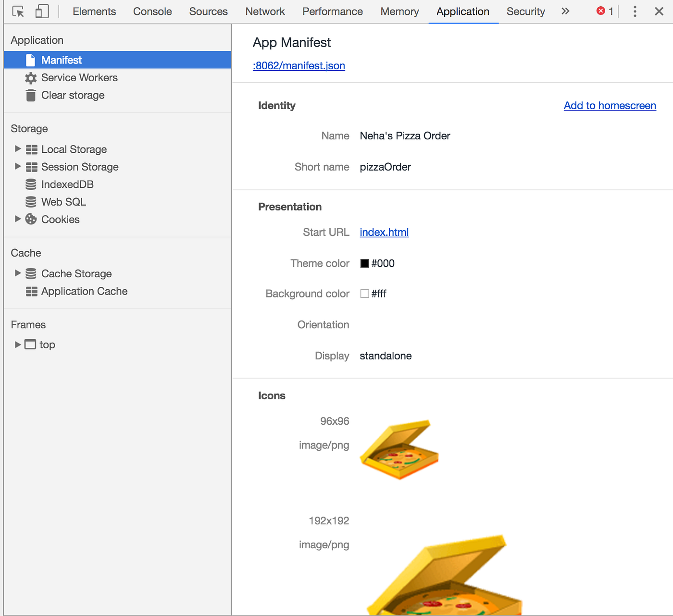The height and width of the screenshot is (616, 673).
Task: Show more DevTools tabs chevron
Action: click(565, 11)
